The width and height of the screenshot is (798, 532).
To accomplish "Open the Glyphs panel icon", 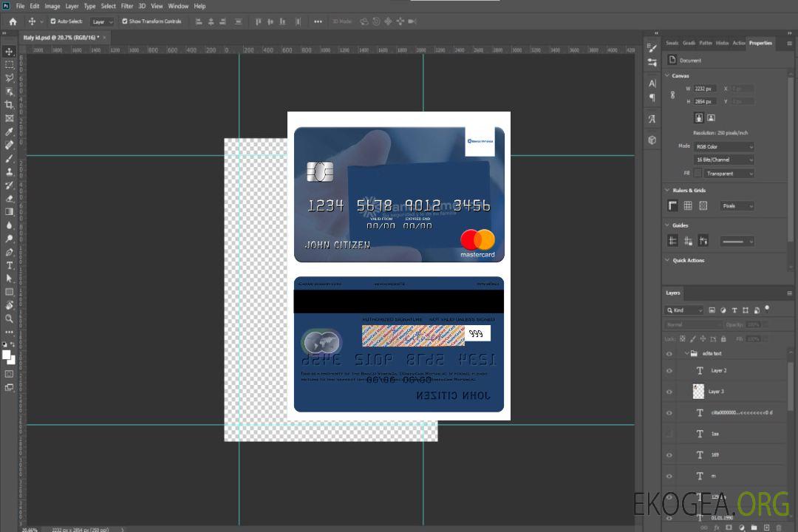I will (x=652, y=119).
